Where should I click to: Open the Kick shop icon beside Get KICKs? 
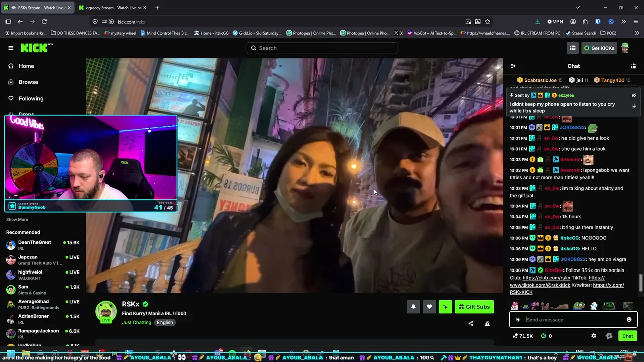pos(573,48)
